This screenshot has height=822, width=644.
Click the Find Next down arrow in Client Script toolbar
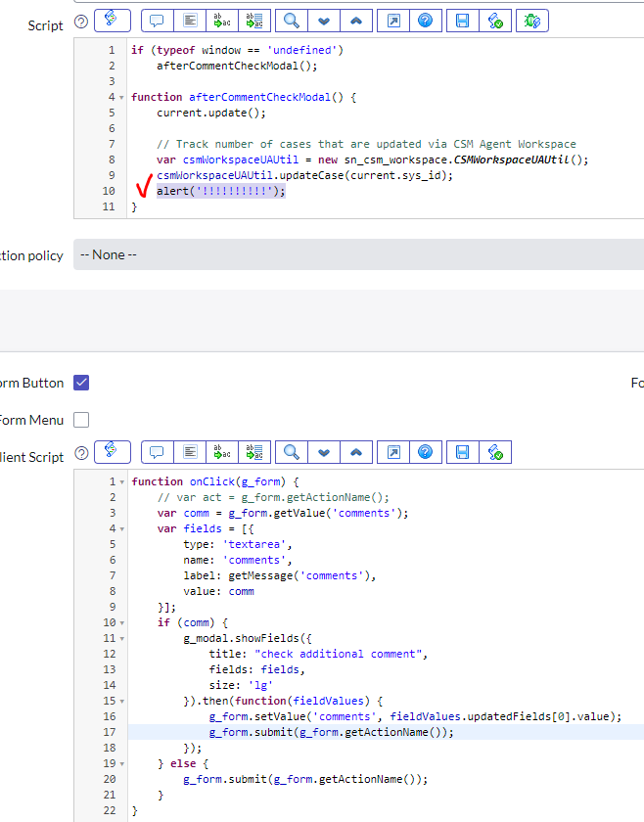[x=324, y=452]
